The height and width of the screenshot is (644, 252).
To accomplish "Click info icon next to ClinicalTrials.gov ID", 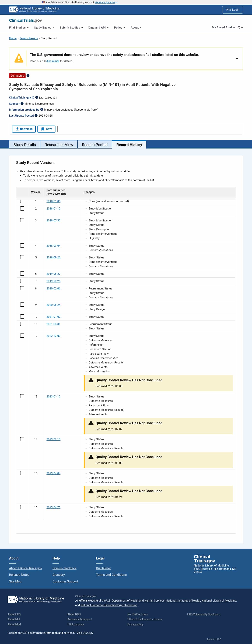I will point(37,97).
